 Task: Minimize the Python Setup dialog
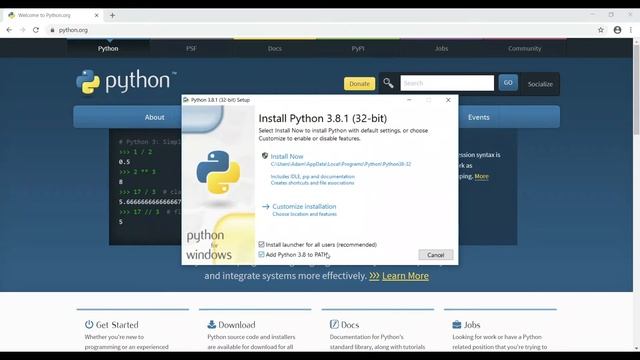(409, 100)
